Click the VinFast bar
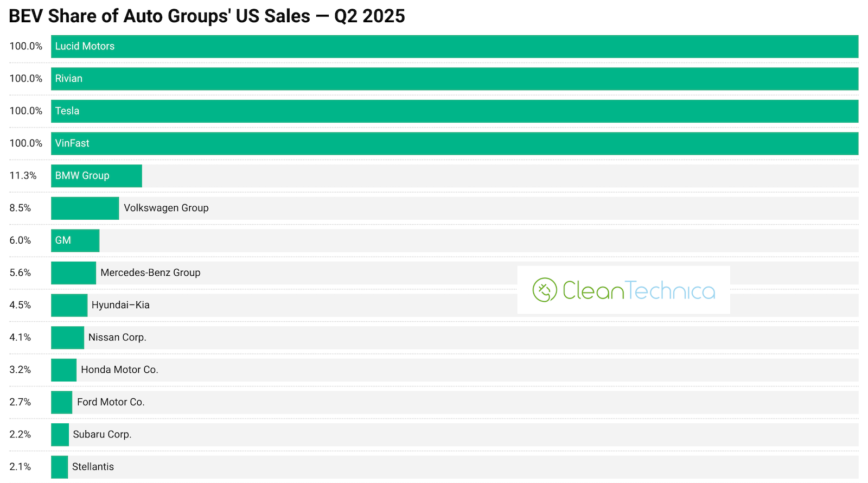This screenshot has height=483, width=868. (455, 143)
